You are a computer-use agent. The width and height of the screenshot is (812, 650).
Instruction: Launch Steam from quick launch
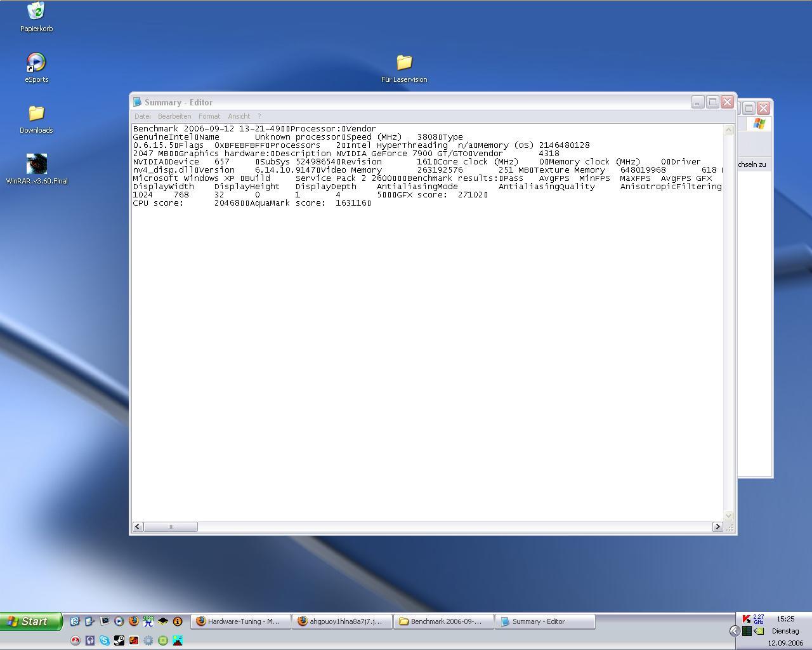(x=119, y=640)
